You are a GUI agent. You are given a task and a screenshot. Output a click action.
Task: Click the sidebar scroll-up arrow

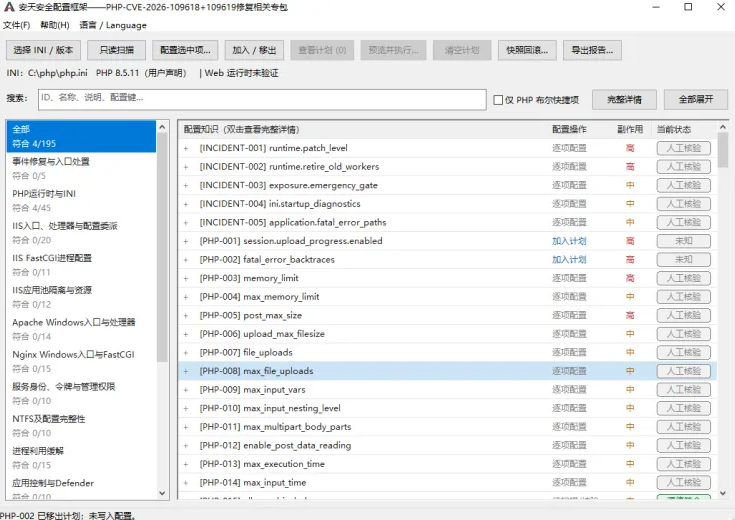[x=162, y=127]
